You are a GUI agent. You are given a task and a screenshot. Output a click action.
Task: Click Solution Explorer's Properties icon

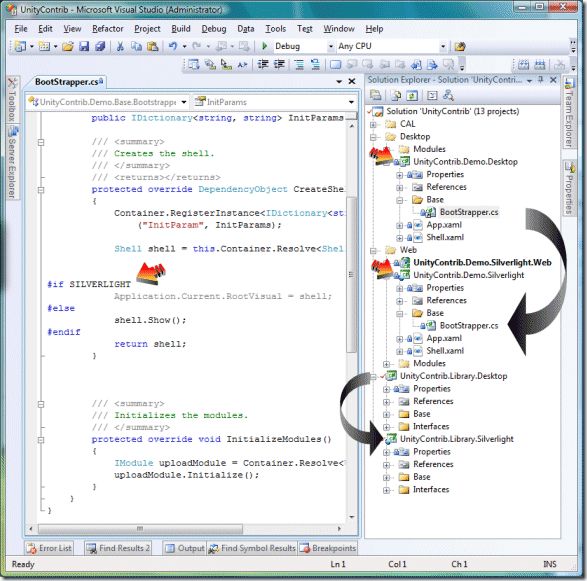coord(375,95)
